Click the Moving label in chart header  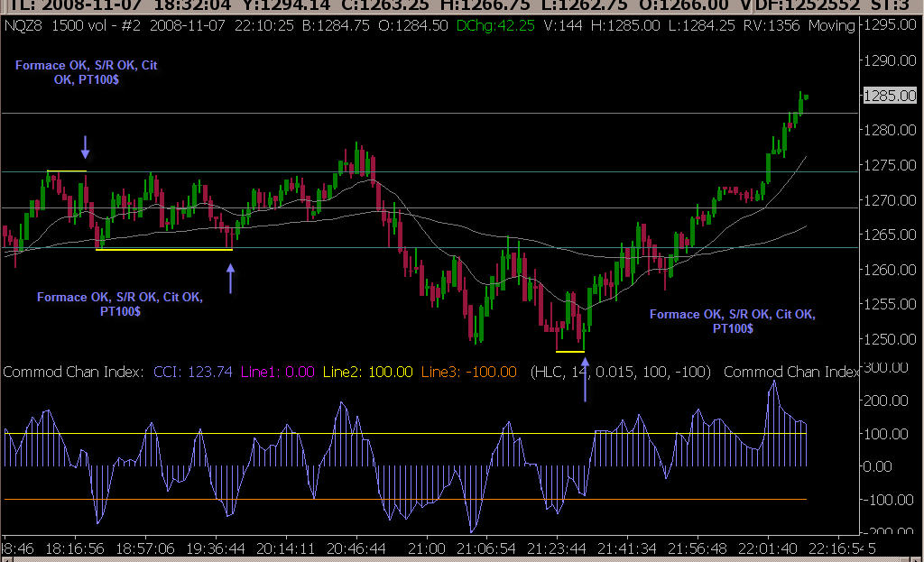point(831,26)
